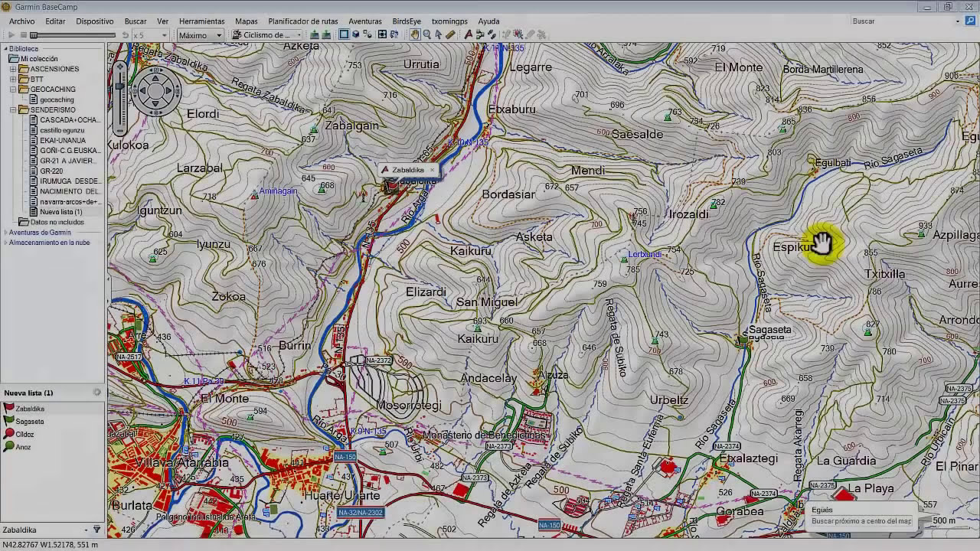Image resolution: width=980 pixels, height=551 pixels.
Task: Select the Nueva lista (1) list
Action: click(61, 212)
